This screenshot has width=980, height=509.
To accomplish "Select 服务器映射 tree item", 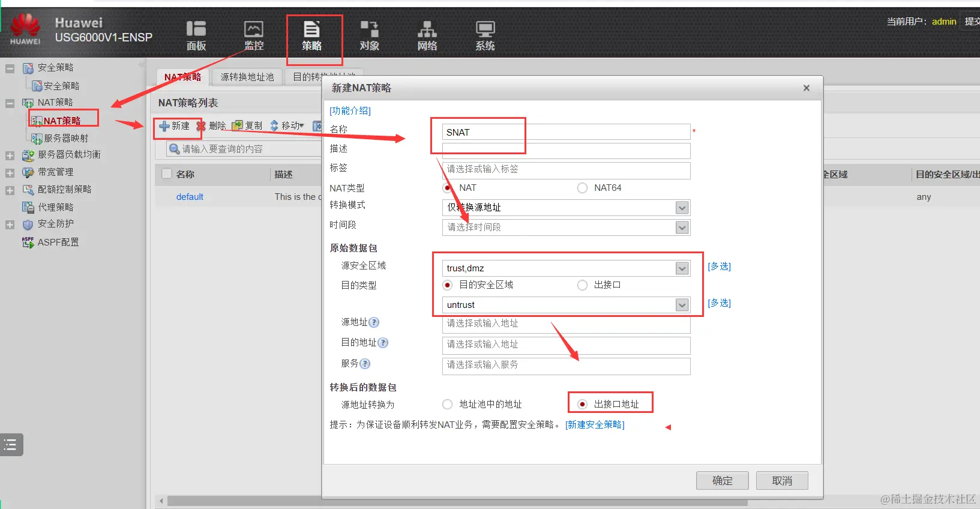I will point(66,138).
